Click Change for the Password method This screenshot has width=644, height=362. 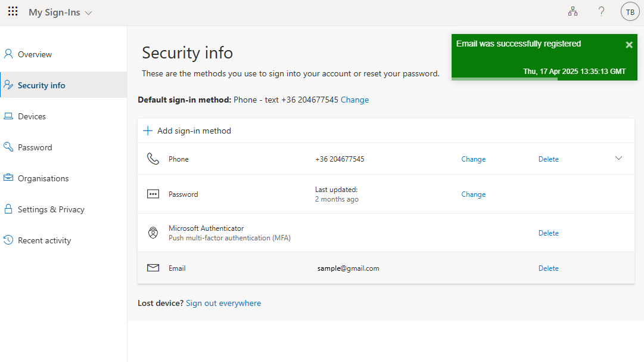(x=473, y=194)
